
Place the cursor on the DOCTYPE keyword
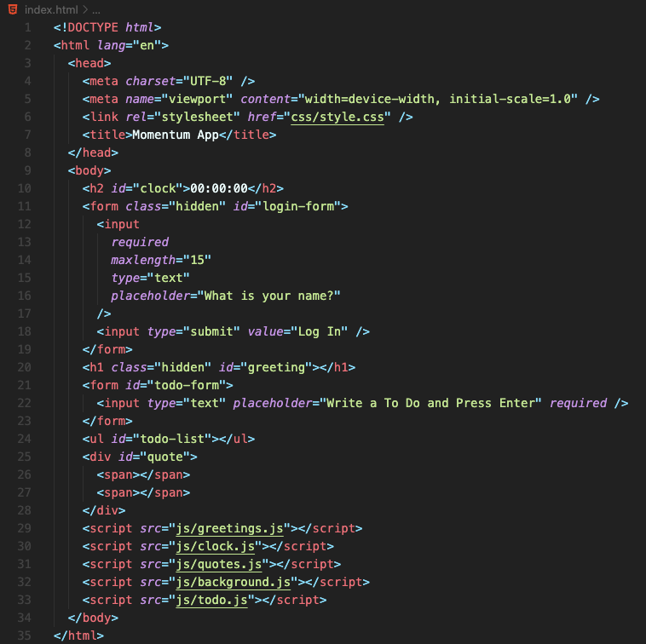[x=93, y=27]
